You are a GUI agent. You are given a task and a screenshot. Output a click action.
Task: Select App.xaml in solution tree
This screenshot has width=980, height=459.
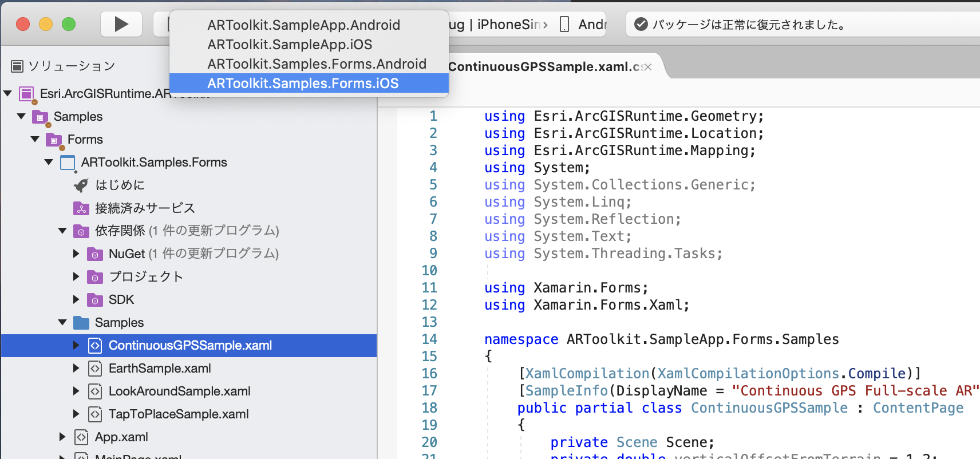[121, 437]
